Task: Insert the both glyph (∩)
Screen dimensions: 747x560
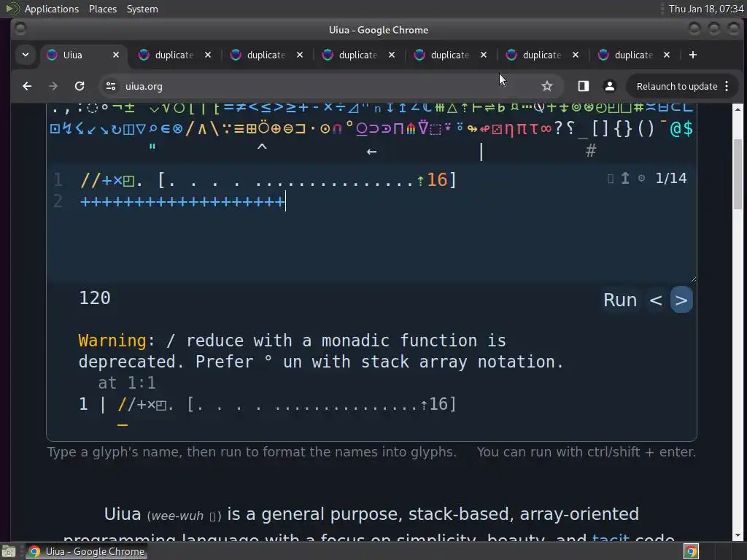Action: click(x=337, y=128)
